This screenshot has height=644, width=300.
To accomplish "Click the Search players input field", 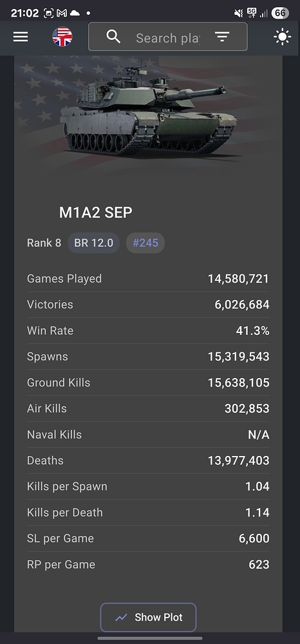I will tap(168, 38).
